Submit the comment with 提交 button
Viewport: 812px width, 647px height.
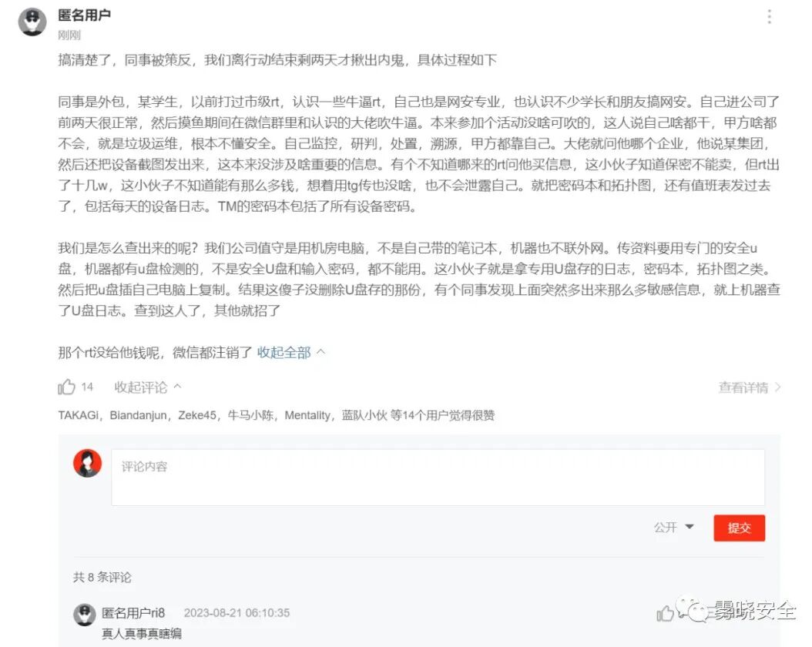pos(739,528)
